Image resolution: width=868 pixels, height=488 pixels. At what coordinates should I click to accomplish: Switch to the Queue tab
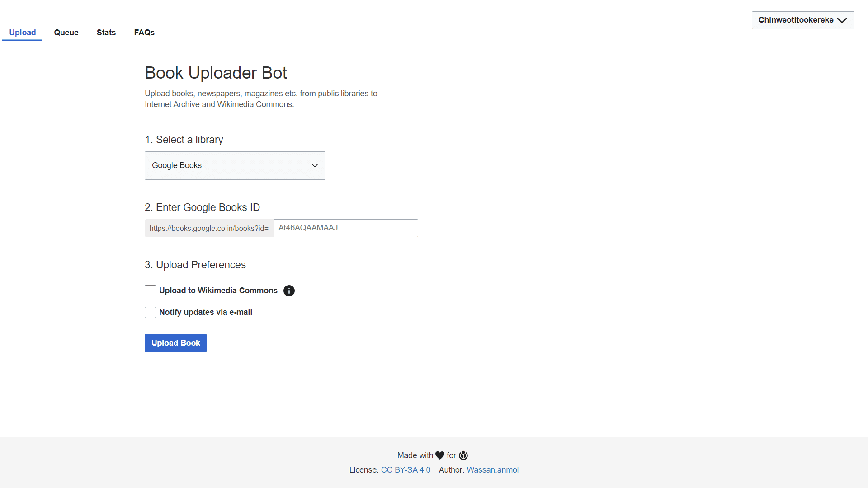(x=66, y=33)
